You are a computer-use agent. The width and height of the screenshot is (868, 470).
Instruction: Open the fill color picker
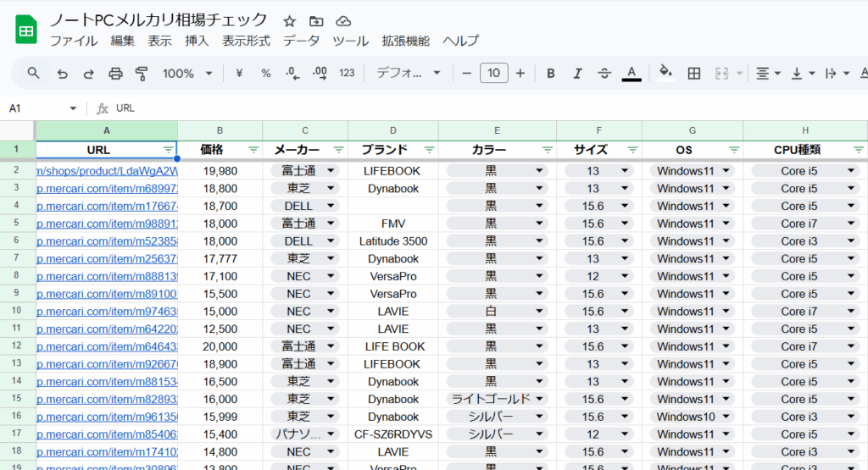[665, 73]
